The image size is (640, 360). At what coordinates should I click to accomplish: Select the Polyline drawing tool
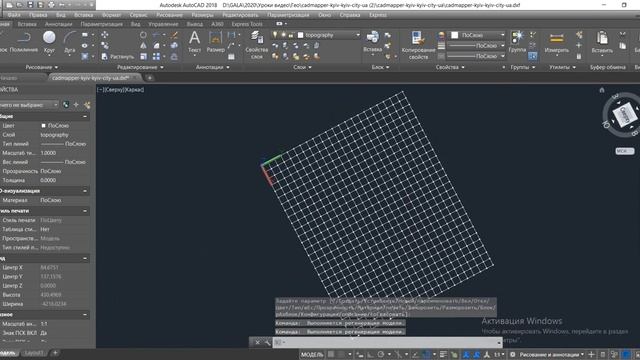pos(23,42)
